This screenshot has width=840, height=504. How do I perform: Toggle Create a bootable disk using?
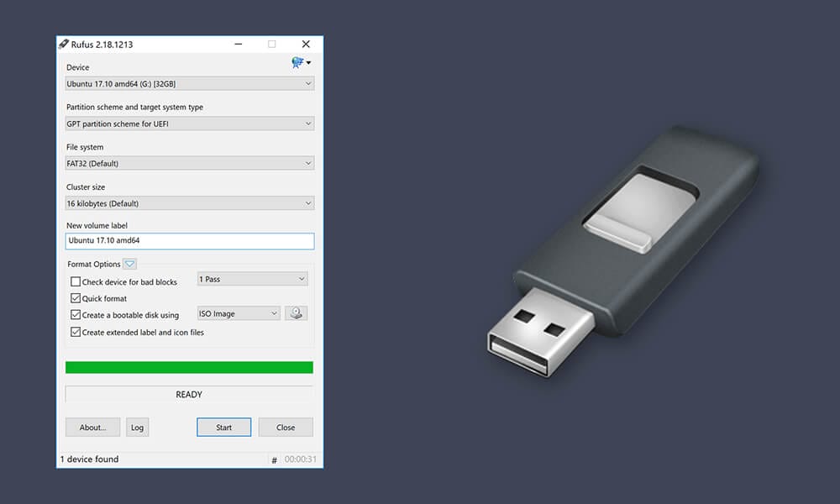[75, 315]
